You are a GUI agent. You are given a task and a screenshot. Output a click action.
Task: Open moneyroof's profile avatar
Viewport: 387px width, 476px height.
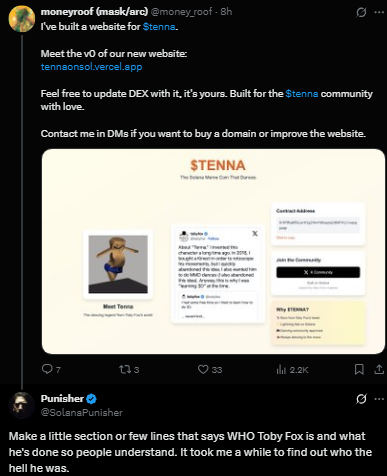[x=22, y=19]
